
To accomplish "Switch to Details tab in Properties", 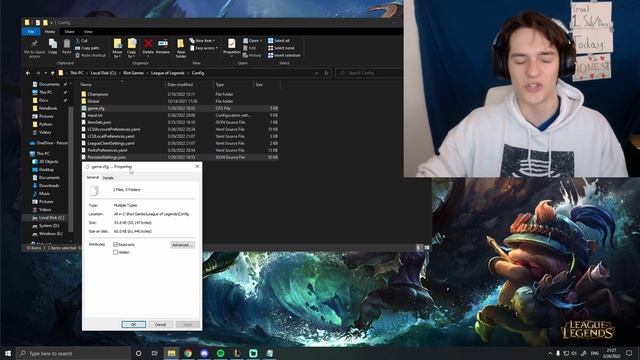I will tap(108, 178).
